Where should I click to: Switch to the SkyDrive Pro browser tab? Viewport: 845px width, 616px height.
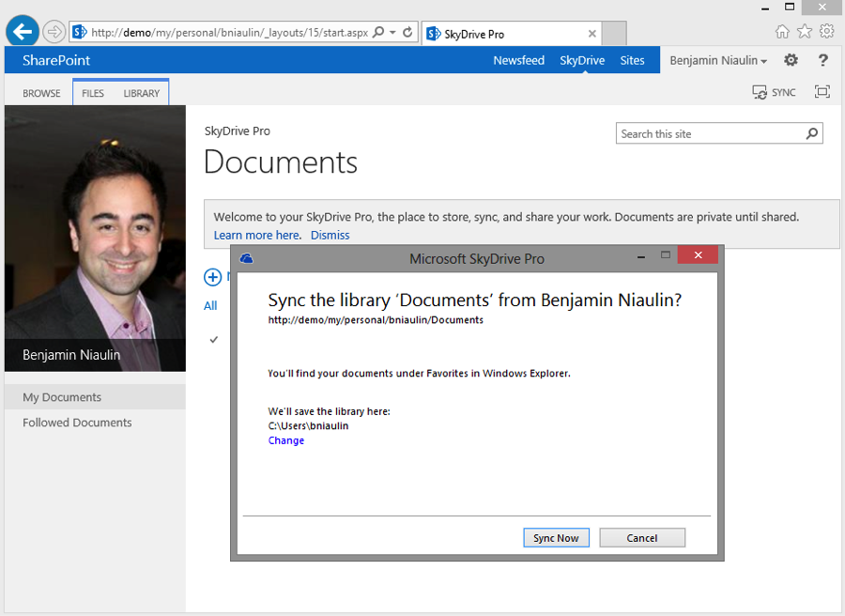point(512,34)
